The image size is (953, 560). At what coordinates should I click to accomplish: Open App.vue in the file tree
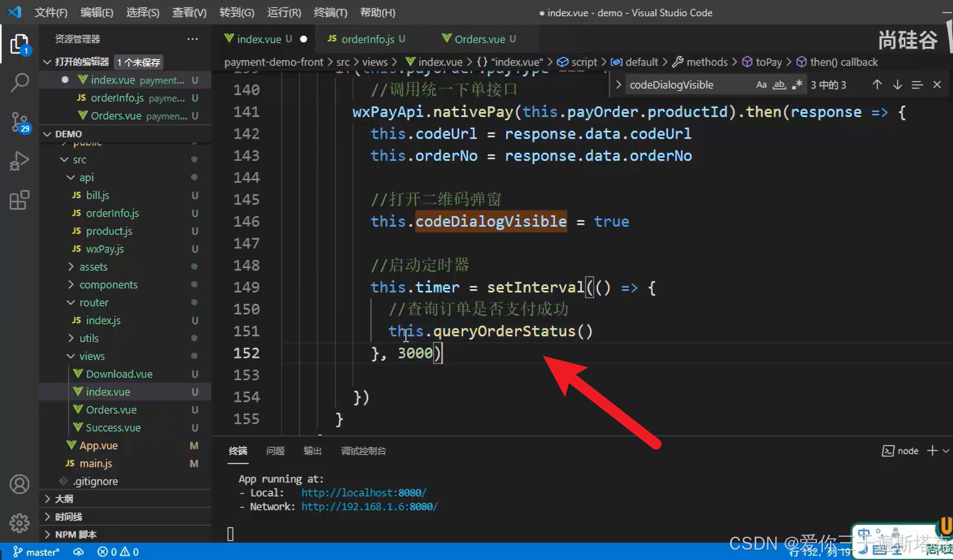coord(98,445)
